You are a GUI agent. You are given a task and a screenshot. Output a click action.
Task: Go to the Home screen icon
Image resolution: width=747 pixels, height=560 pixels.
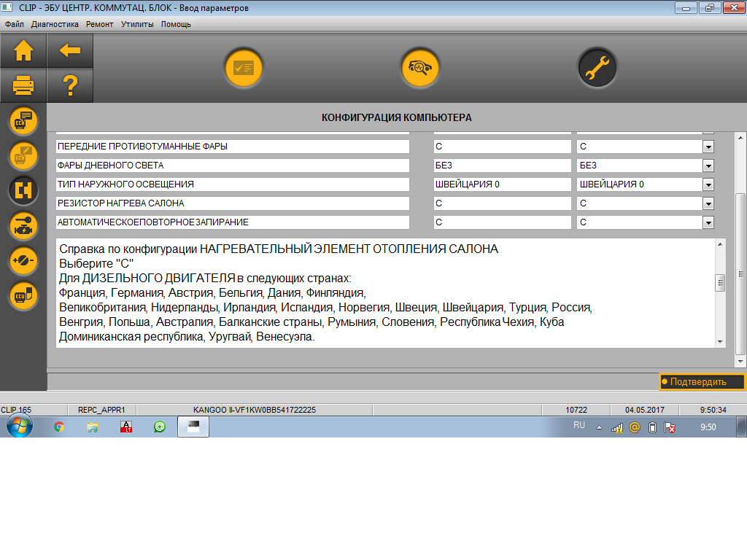pos(23,50)
